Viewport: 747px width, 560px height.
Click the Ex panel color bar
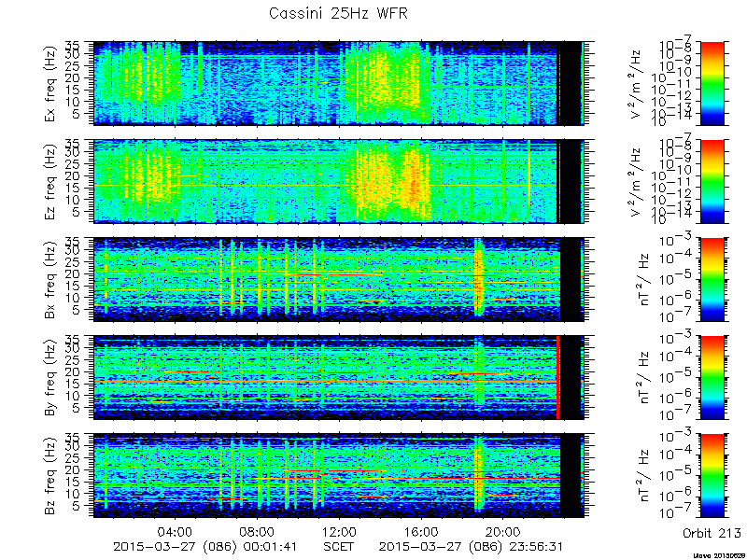pyautogui.click(x=712, y=83)
